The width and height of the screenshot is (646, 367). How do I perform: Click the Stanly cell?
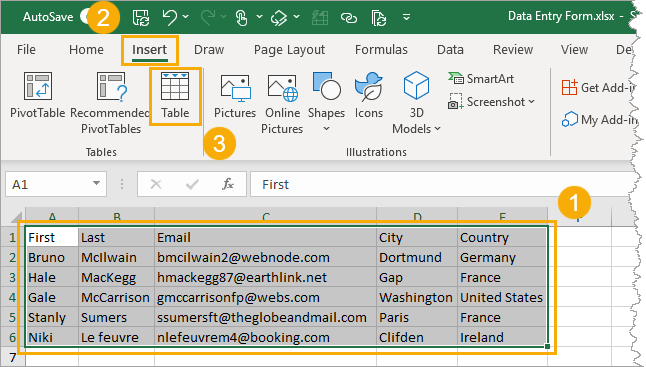tap(51, 318)
